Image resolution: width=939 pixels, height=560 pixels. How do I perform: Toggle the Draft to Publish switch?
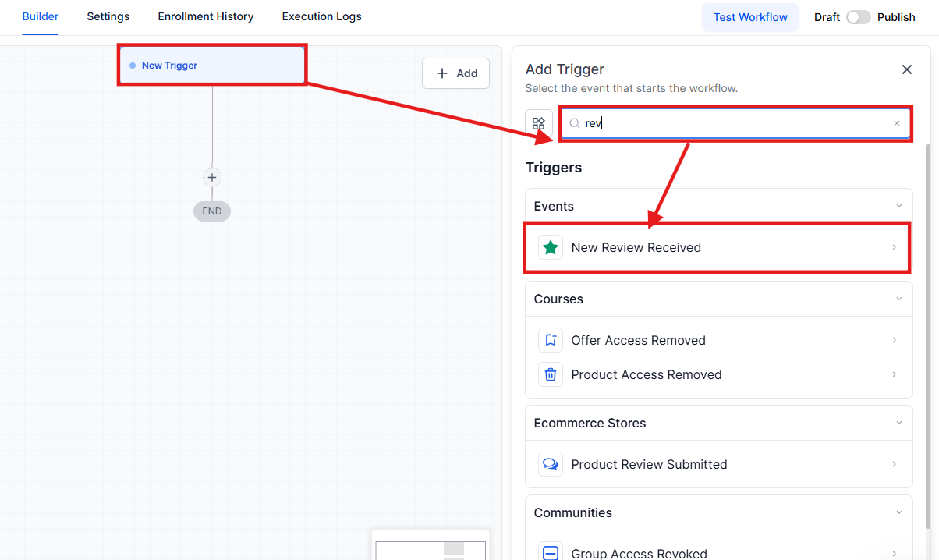pyautogui.click(x=858, y=17)
